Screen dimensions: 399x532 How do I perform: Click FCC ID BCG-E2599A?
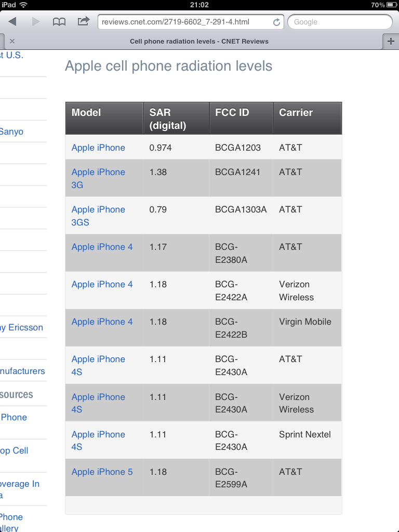coord(231,478)
